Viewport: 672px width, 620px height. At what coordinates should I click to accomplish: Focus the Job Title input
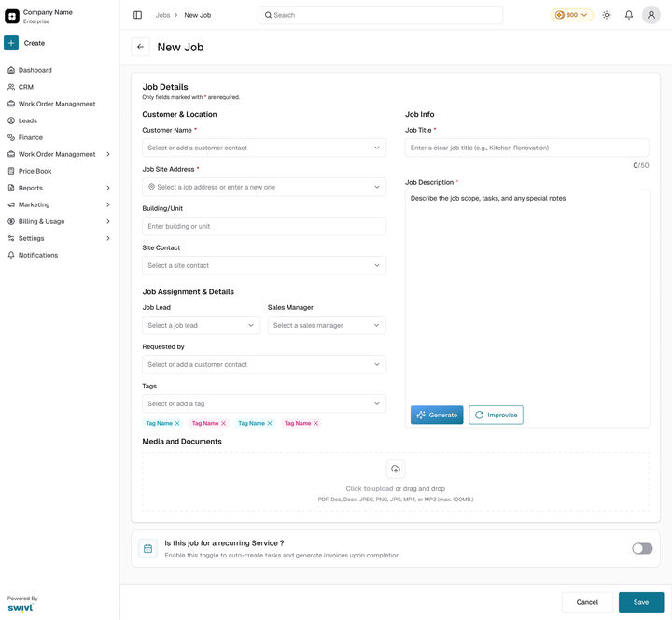[526, 148]
